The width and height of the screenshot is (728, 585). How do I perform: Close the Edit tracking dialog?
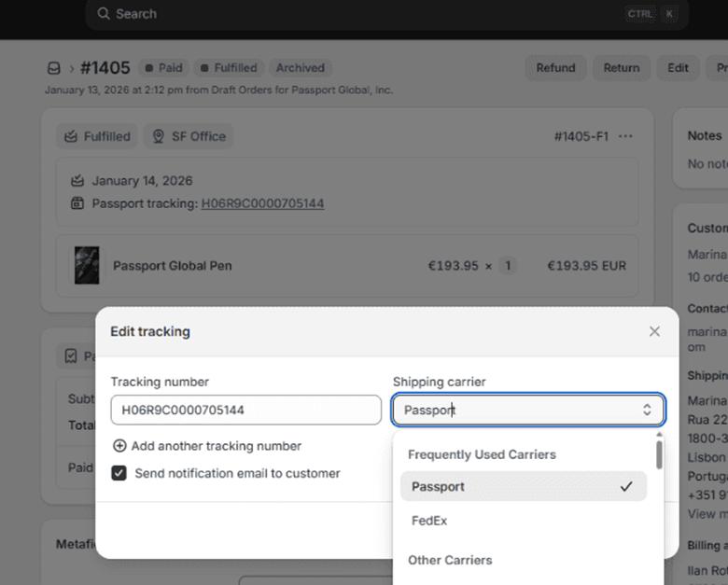tap(654, 331)
